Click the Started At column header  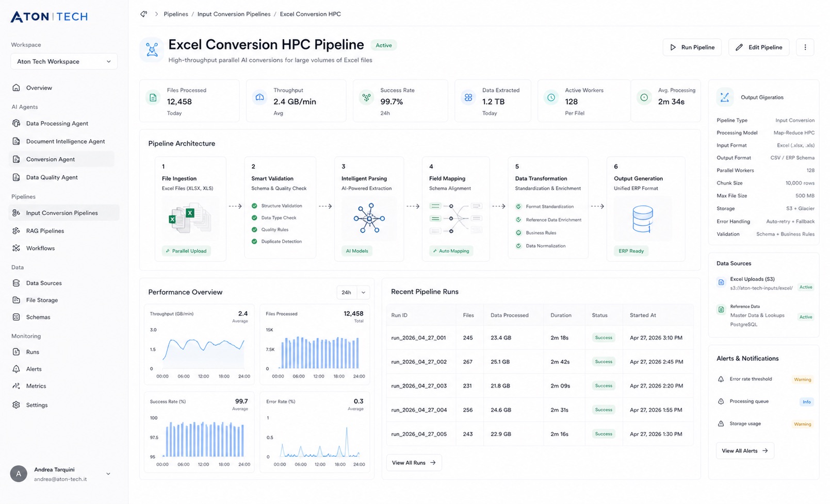[x=643, y=315]
